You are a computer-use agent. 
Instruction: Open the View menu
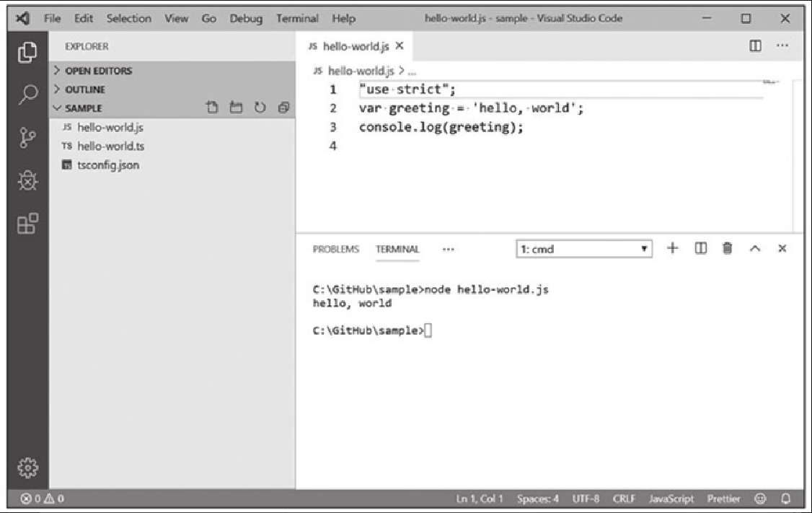click(176, 19)
